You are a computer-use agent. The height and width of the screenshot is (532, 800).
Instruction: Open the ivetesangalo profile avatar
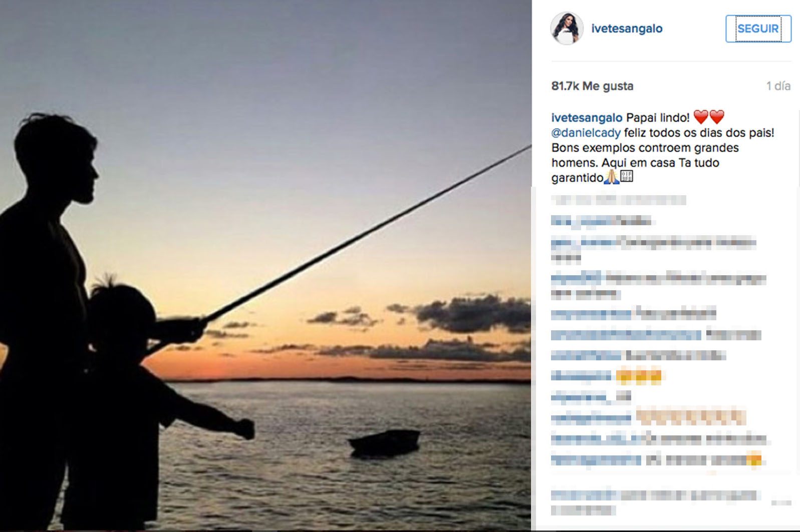click(x=567, y=29)
